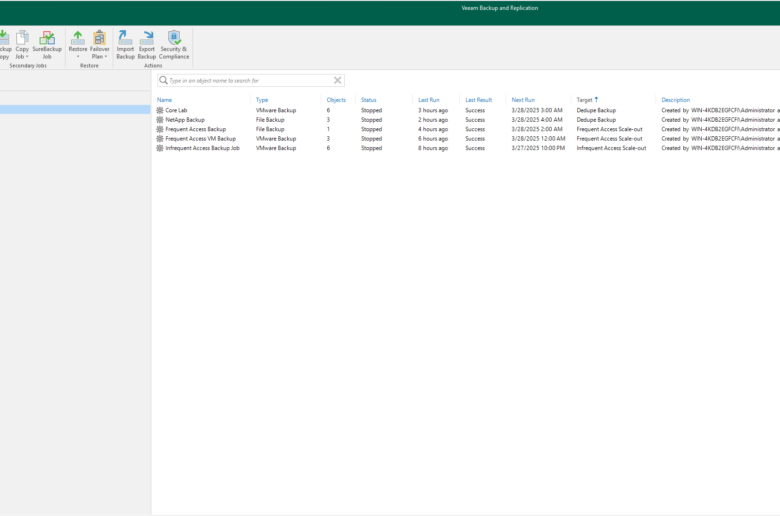
Task: Click Core Lab's Dedupe Backup target
Action: [x=596, y=110]
